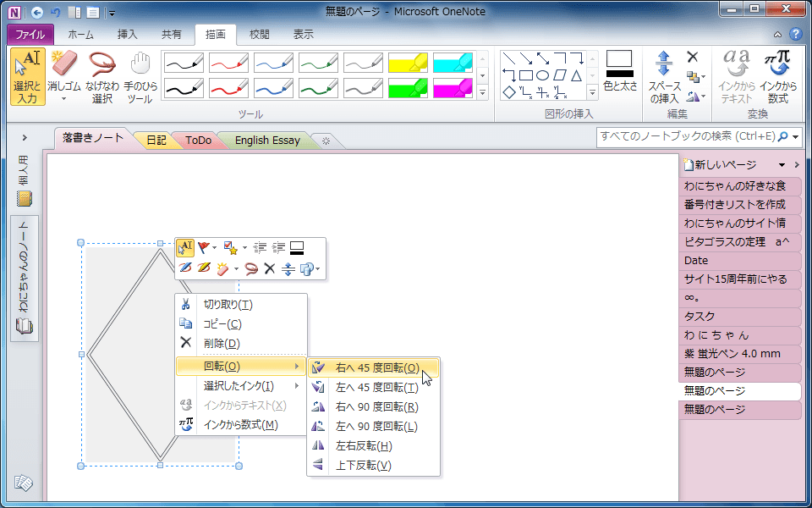Choose the 消しゴム eraser tool
This screenshot has width=812, height=508.
point(63,77)
